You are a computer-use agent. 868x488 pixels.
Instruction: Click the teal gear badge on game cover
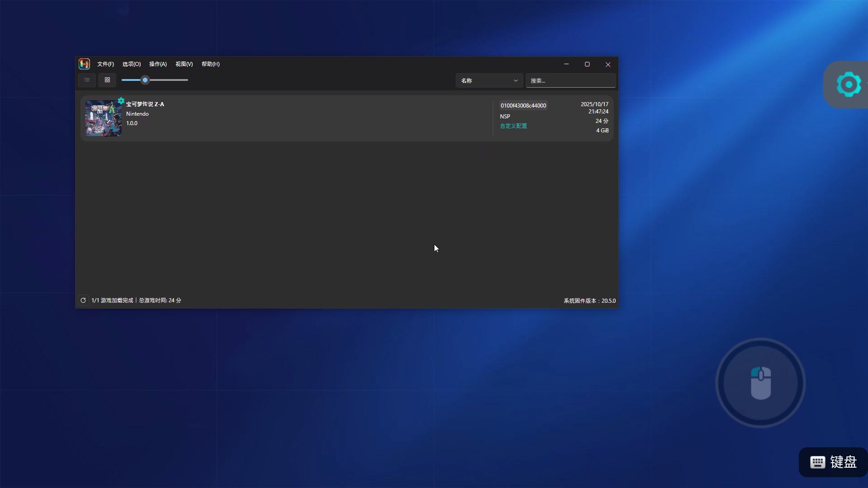point(121,101)
